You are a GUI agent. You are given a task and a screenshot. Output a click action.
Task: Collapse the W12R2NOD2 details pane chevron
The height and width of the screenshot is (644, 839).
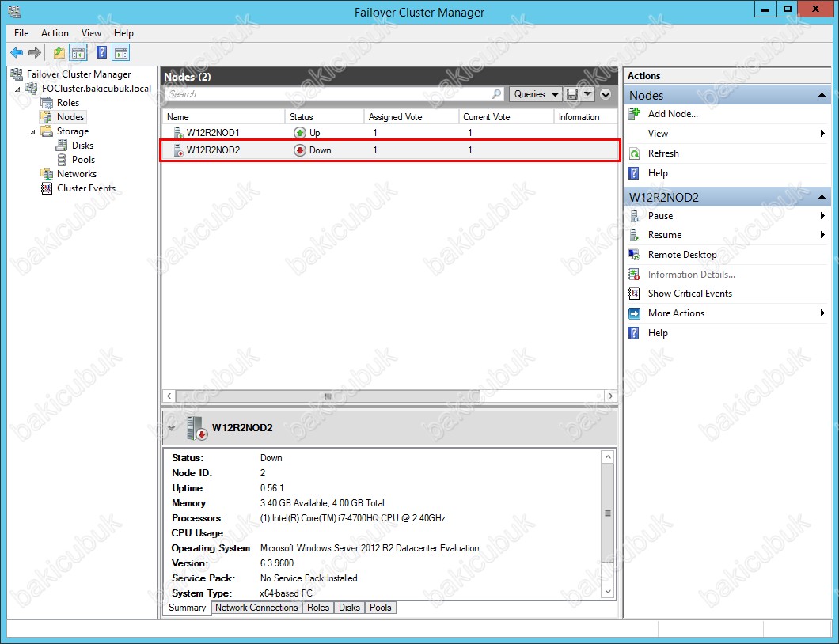[x=172, y=428]
